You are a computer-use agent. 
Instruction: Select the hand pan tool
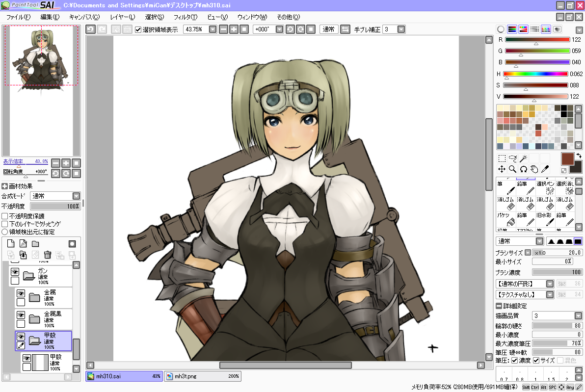coord(534,169)
